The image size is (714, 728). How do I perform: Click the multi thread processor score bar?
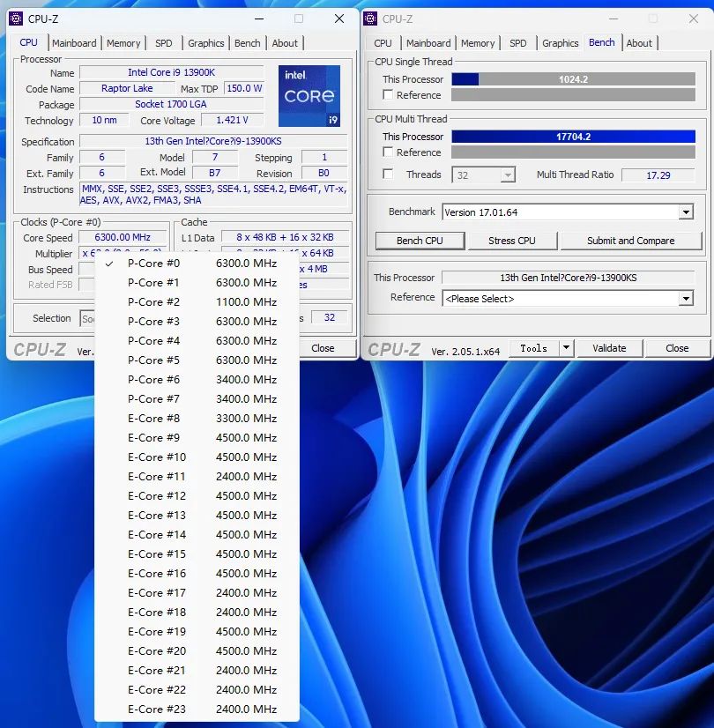(573, 137)
